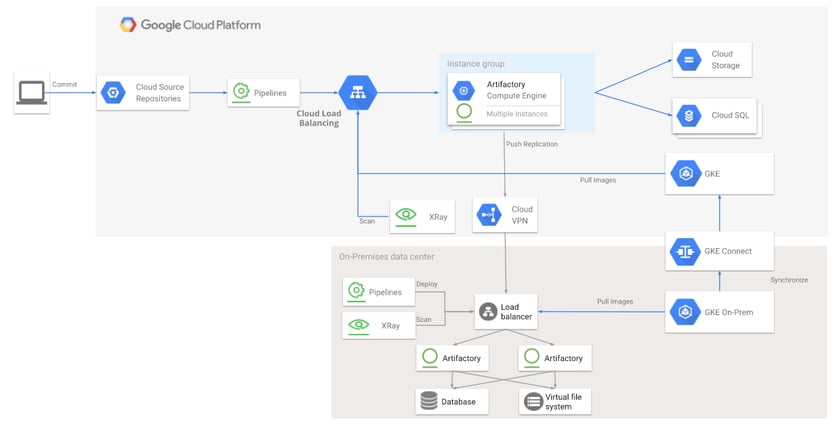Select the GKE On-Prem hexagon icon
The image size is (835, 426).
click(x=686, y=312)
